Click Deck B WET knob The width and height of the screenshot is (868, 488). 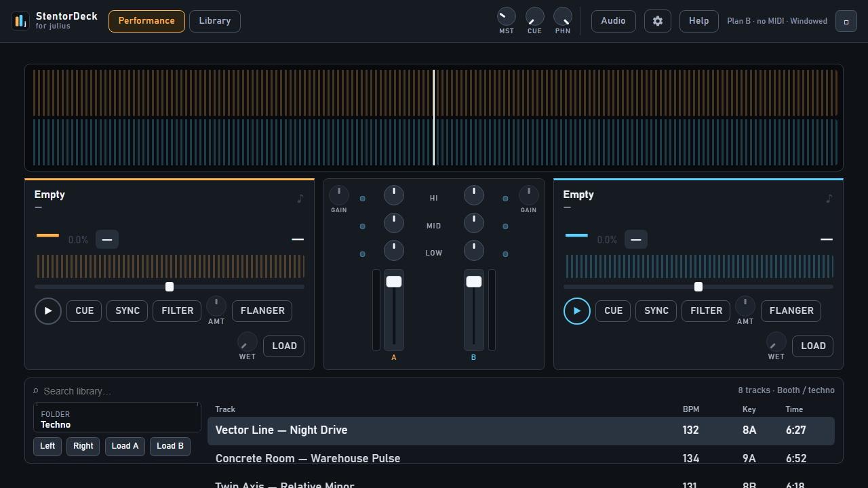[x=776, y=342]
